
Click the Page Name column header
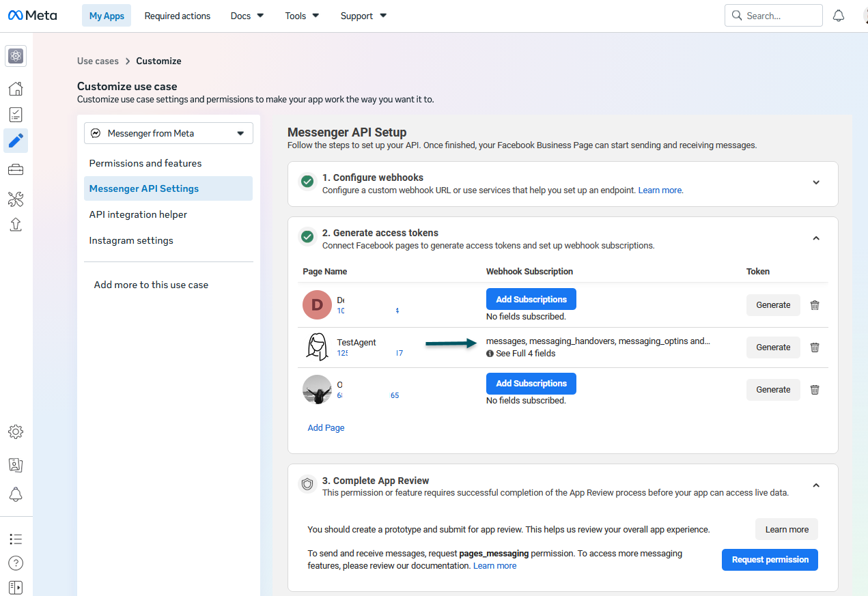[x=325, y=272]
